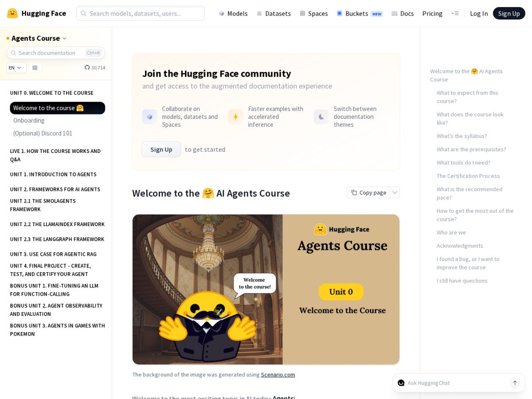Open the Datasets menu item
Image resolution: width=532 pixels, height=399 pixels.
[x=274, y=13]
